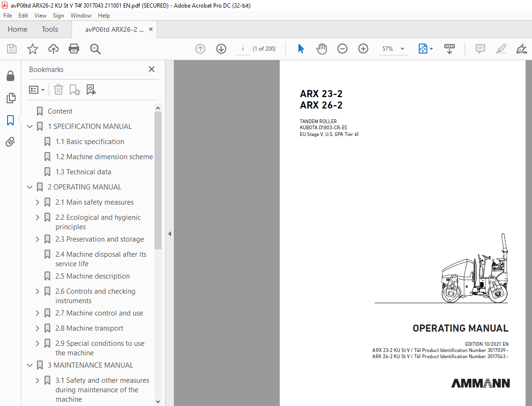
Task: Close the Bookmarks panel with X
Action: [151, 69]
